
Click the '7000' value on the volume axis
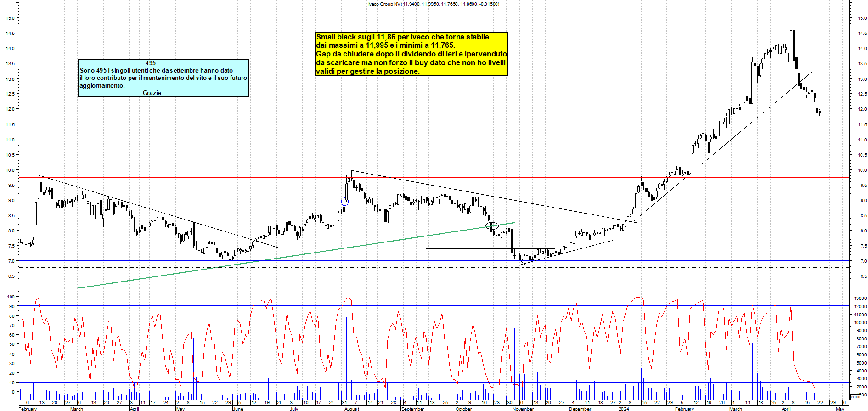click(x=862, y=347)
